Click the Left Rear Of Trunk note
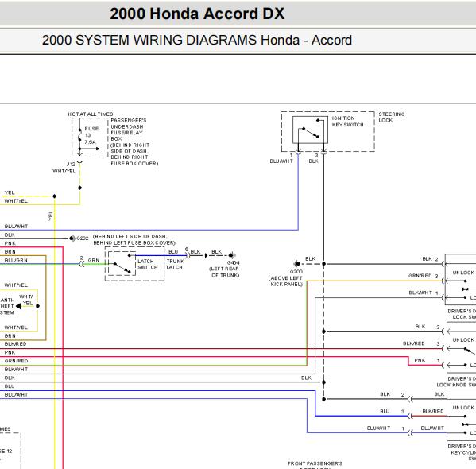This screenshot has height=469, width=476. (x=225, y=272)
